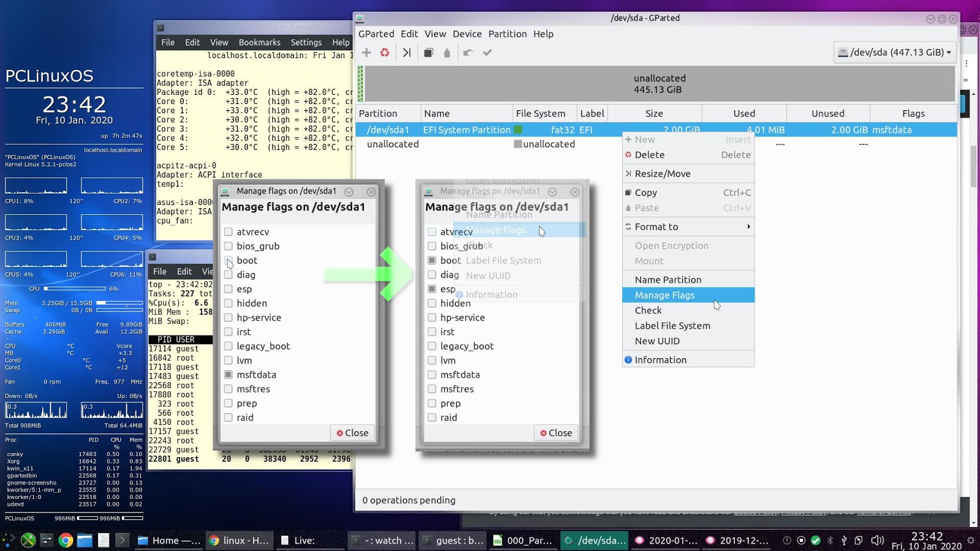Click the File System column header
Screen dimensions: 980x551
(x=544, y=113)
